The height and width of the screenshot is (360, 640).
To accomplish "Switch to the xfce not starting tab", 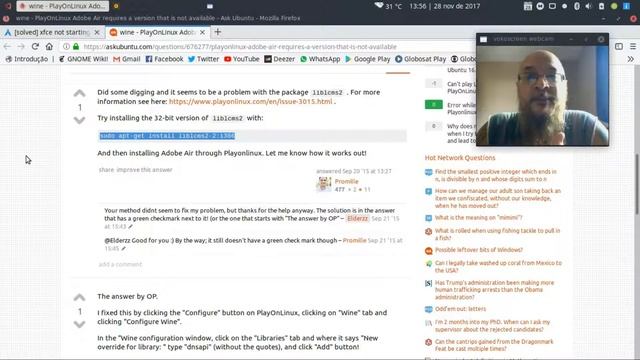I will point(52,32).
